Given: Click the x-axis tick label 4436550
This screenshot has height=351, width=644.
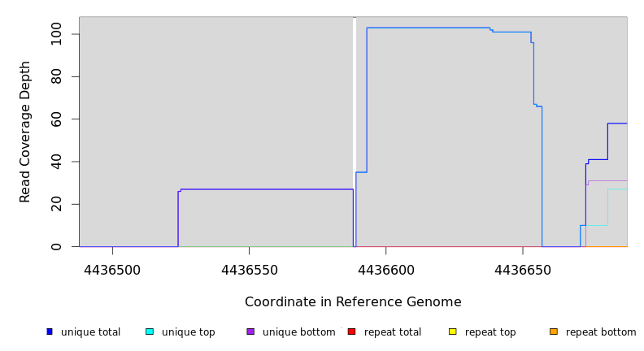Looking at the screenshot, I should pos(249,270).
